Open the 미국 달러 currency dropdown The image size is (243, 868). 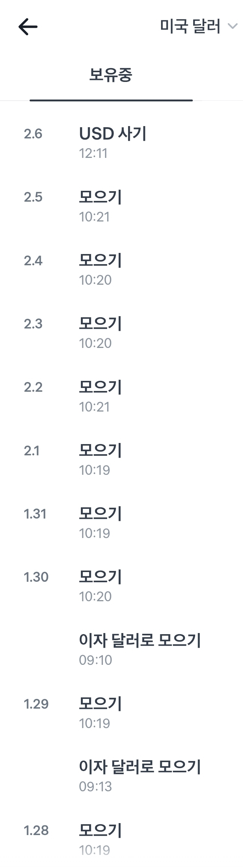point(190,27)
